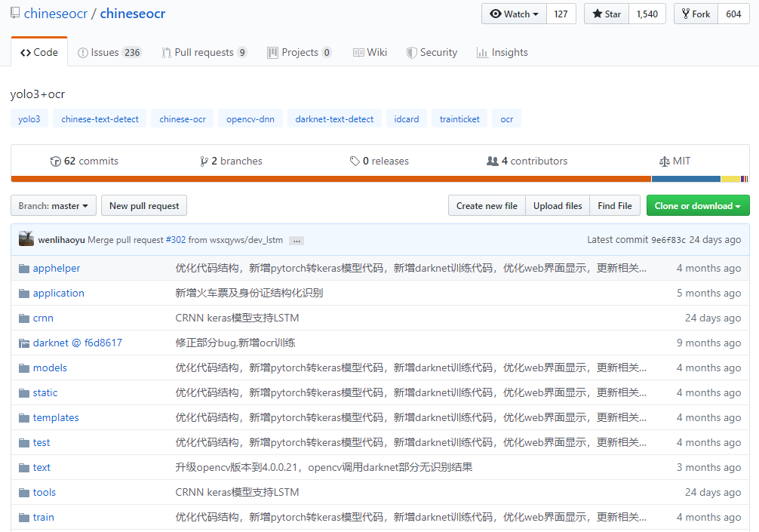
Task: View the 4 contributors link
Action: point(527,161)
